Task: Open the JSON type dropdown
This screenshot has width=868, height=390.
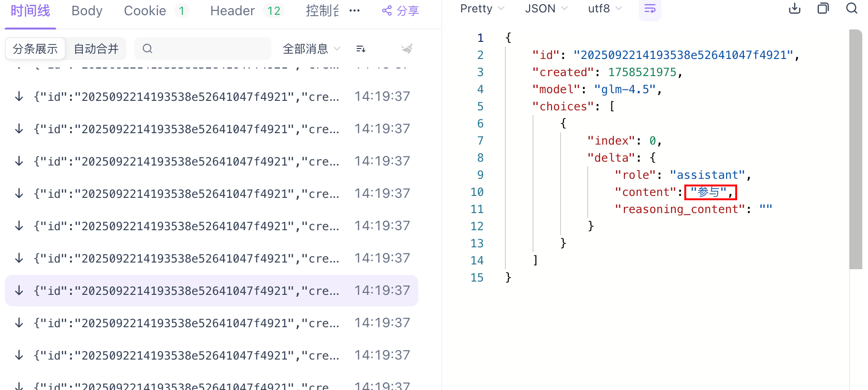Action: pos(546,9)
